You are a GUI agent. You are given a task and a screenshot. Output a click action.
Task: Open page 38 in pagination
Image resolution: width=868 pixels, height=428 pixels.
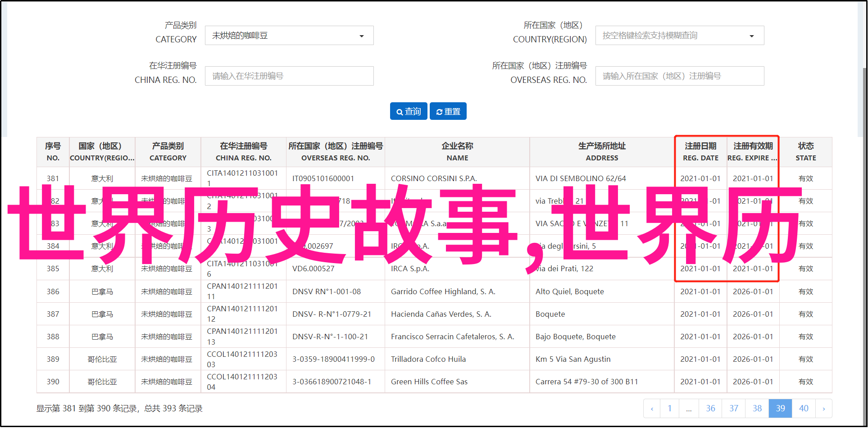click(757, 409)
